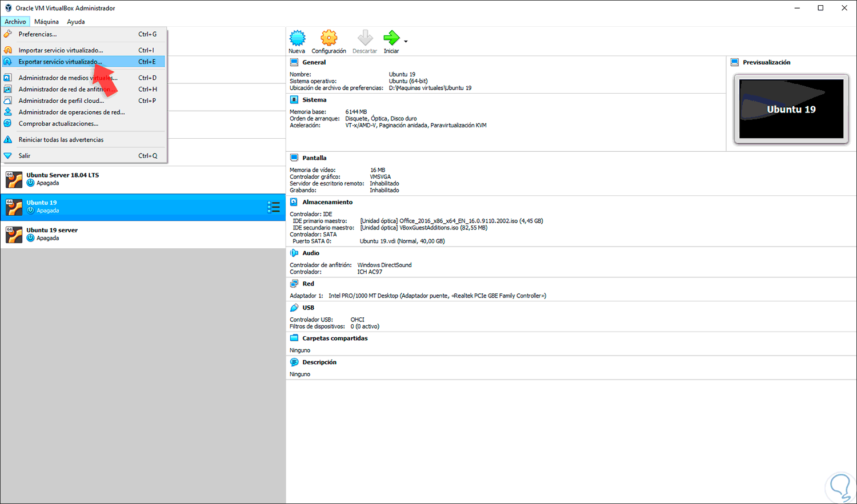This screenshot has height=504, width=857.
Task: Open the Máquina menu
Action: tap(46, 22)
